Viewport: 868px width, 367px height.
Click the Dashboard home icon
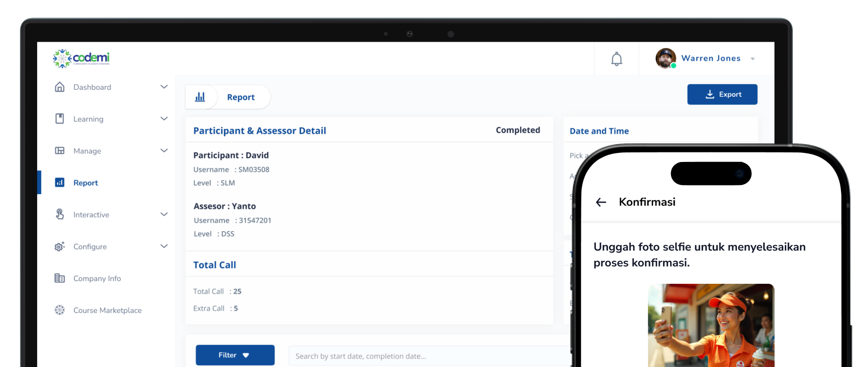(60, 87)
